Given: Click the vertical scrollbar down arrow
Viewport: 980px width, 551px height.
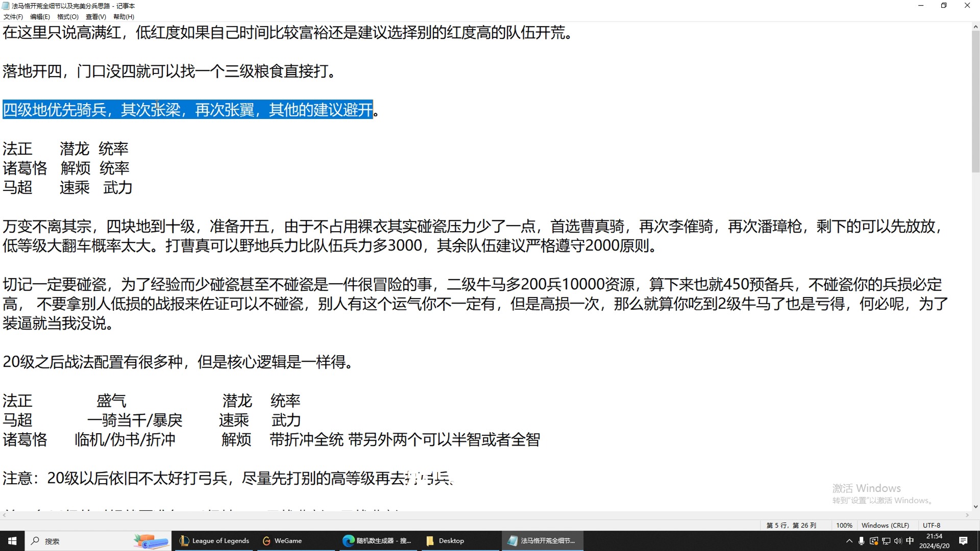Looking at the screenshot, I should point(975,507).
